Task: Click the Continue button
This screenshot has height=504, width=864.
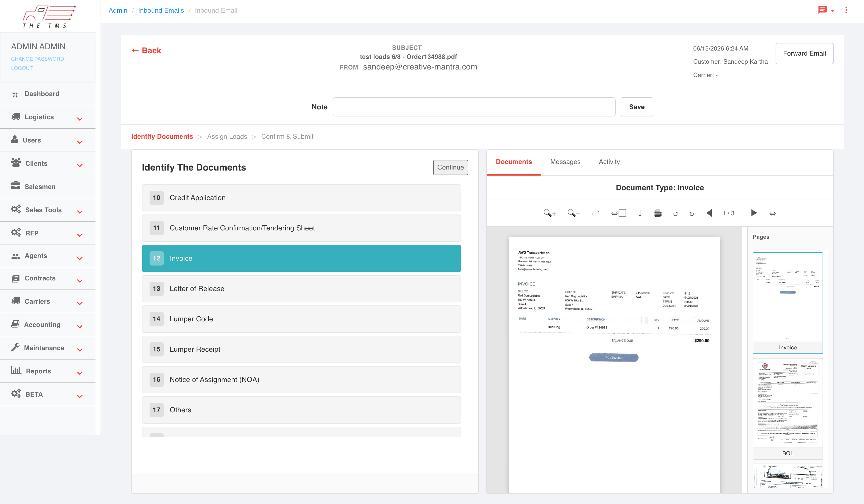Action: coord(450,167)
